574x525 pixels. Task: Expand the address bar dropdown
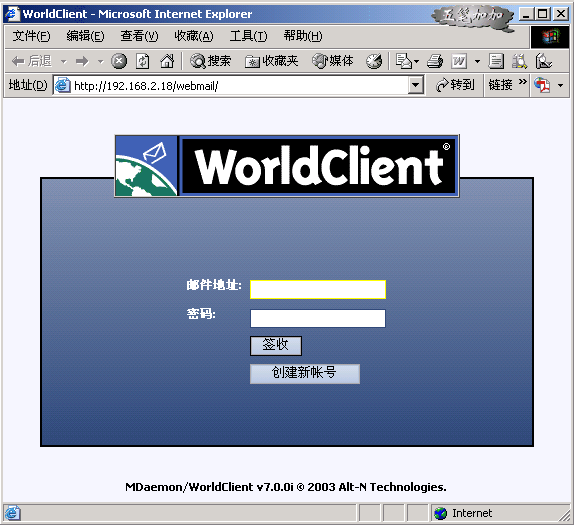tap(415, 85)
